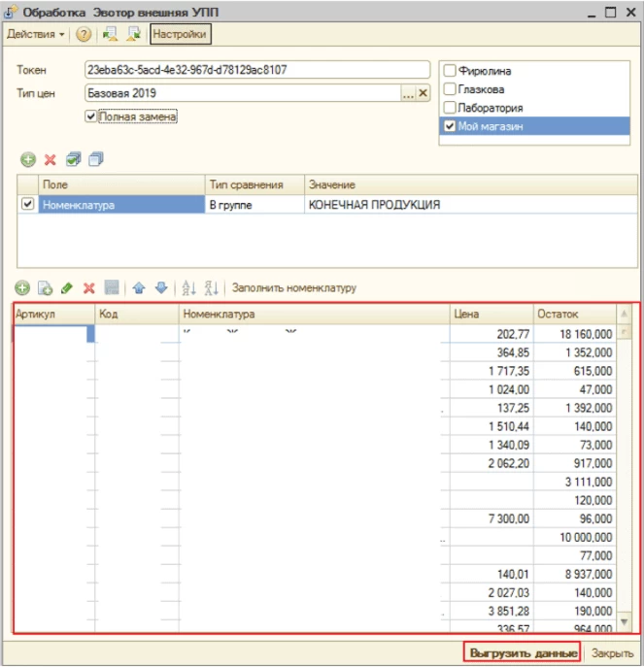Click the help question mark icon
This screenshot has height=667, width=644.
[85, 34]
